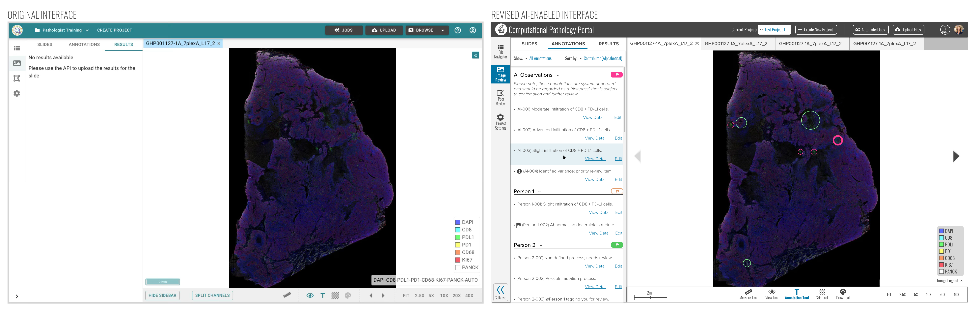The image size is (980, 316).
Task: Open View Detail link for AI-001
Action: [593, 117]
